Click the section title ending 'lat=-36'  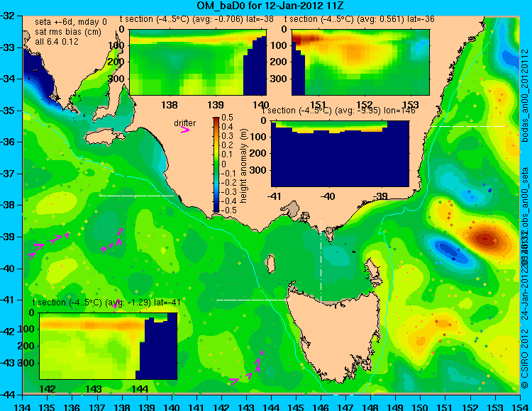coord(360,19)
